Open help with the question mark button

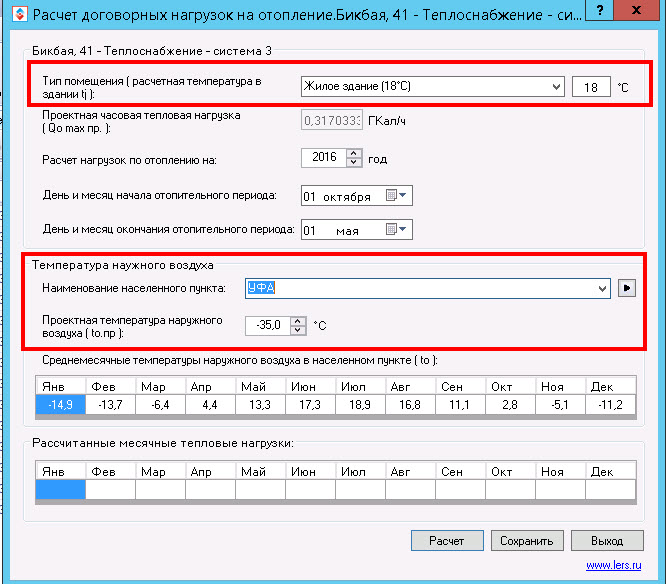pos(598,13)
